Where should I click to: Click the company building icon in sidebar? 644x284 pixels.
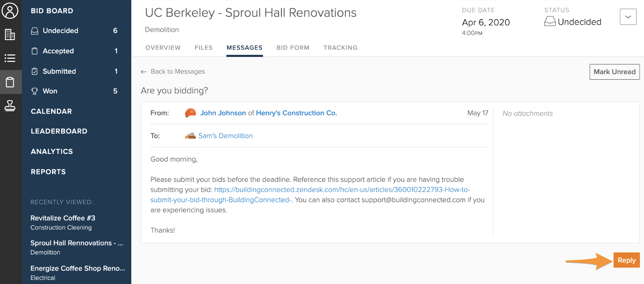(x=10, y=34)
